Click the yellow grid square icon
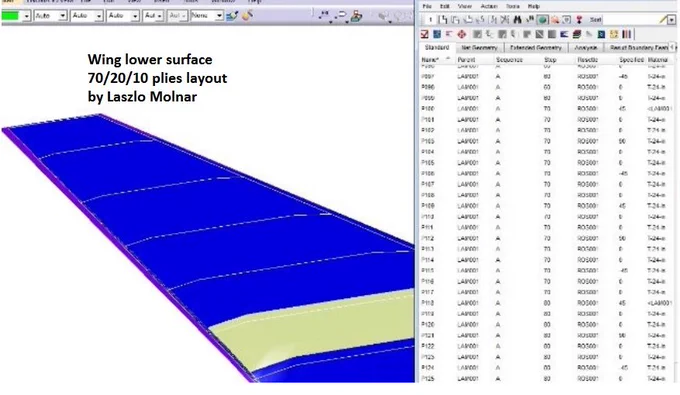 click(614, 34)
